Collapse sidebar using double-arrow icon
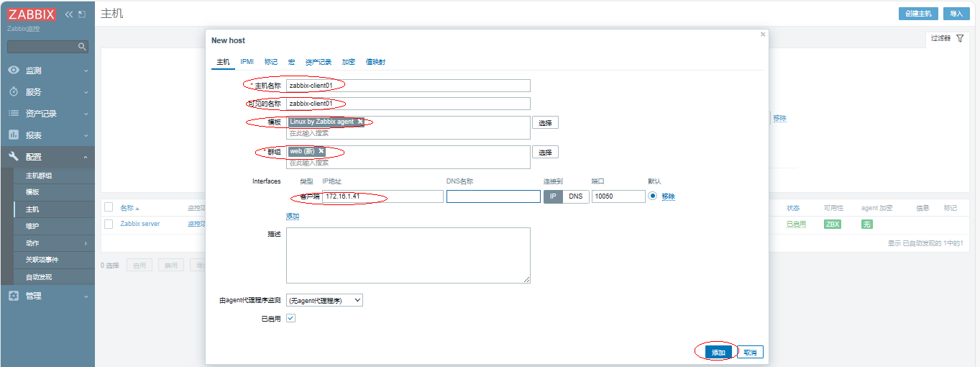This screenshot has height=367, width=980. tap(69, 14)
